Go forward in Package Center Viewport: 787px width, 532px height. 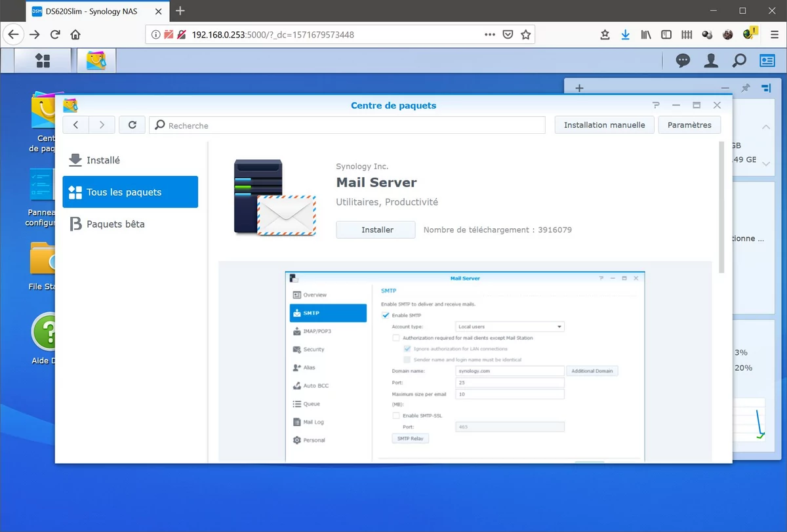point(102,125)
